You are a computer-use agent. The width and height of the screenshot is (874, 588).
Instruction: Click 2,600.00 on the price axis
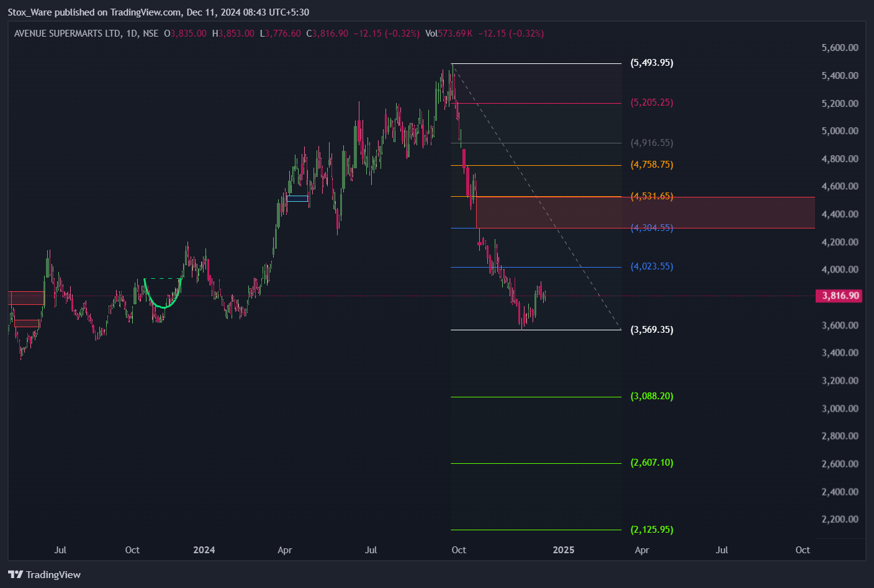840,464
